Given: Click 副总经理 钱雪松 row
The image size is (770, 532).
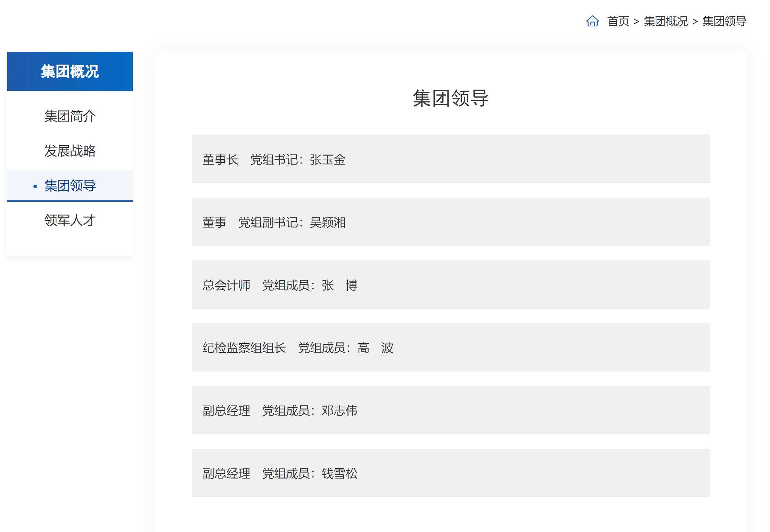Looking at the screenshot, I should [x=450, y=473].
